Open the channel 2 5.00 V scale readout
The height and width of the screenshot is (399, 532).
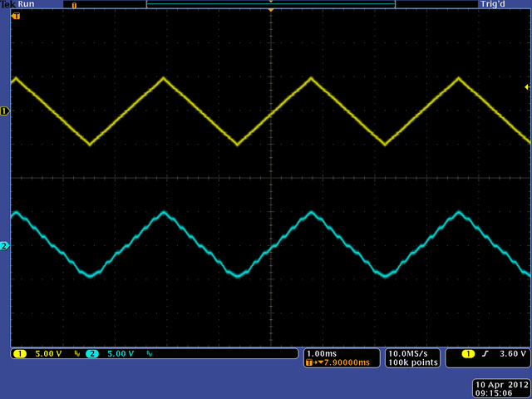pos(120,354)
